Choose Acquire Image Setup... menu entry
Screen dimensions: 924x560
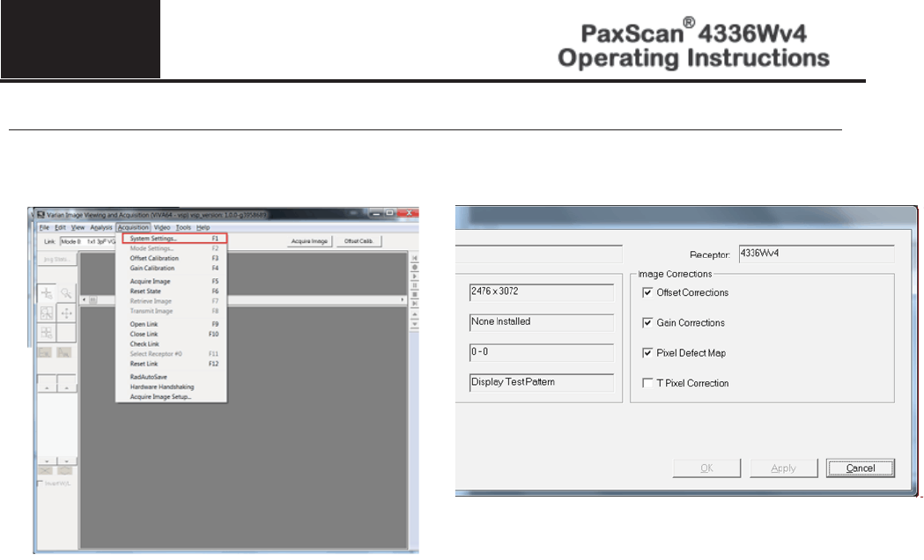click(172, 397)
